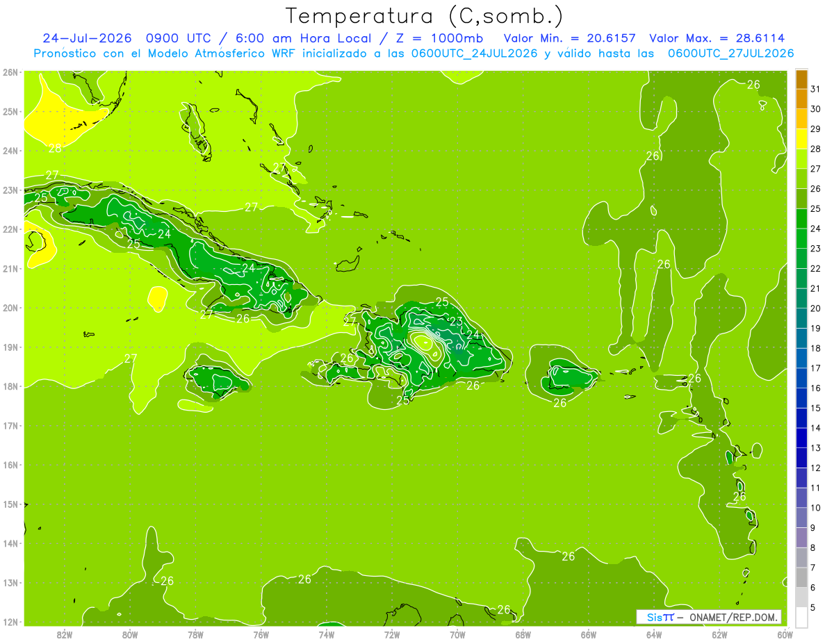Click the 20 label on the color scale
The height and width of the screenshot is (644, 834).
816,308
